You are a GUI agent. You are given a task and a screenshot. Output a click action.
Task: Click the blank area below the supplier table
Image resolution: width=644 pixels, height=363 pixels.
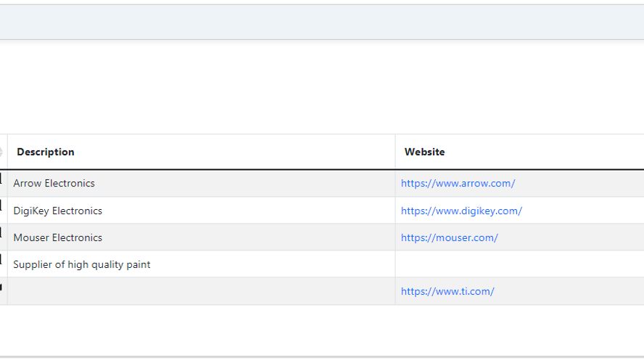[322, 330]
